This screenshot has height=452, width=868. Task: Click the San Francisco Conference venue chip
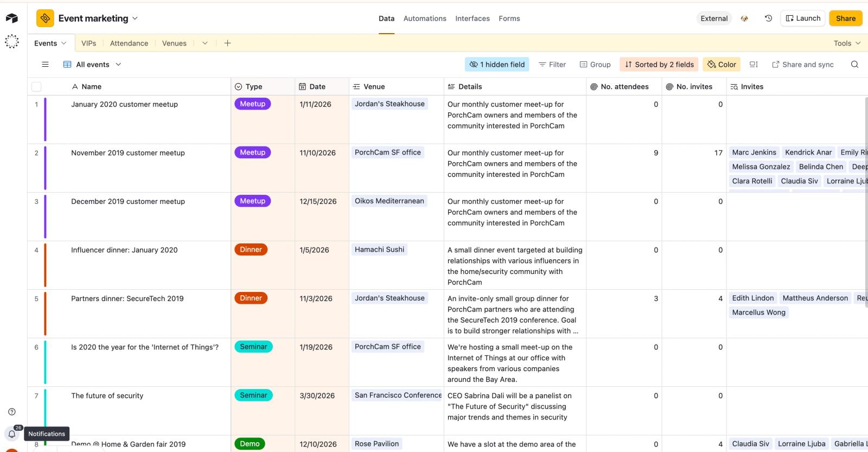coord(398,395)
